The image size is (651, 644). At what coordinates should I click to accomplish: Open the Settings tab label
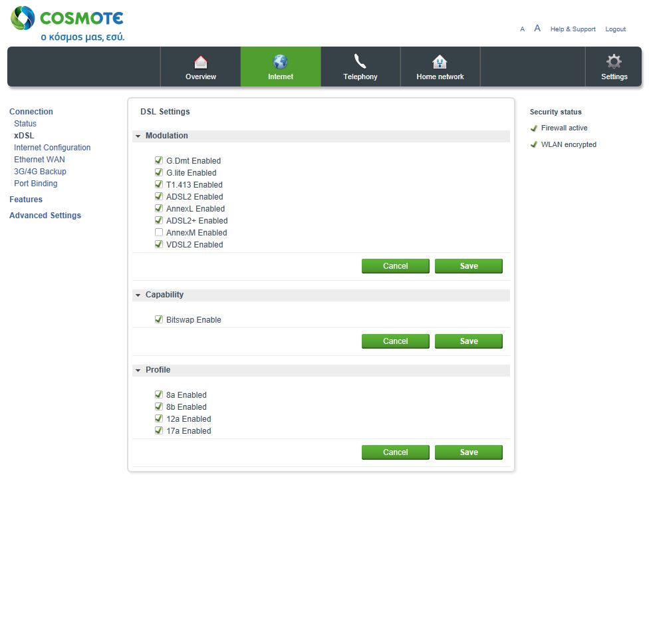[x=614, y=77]
